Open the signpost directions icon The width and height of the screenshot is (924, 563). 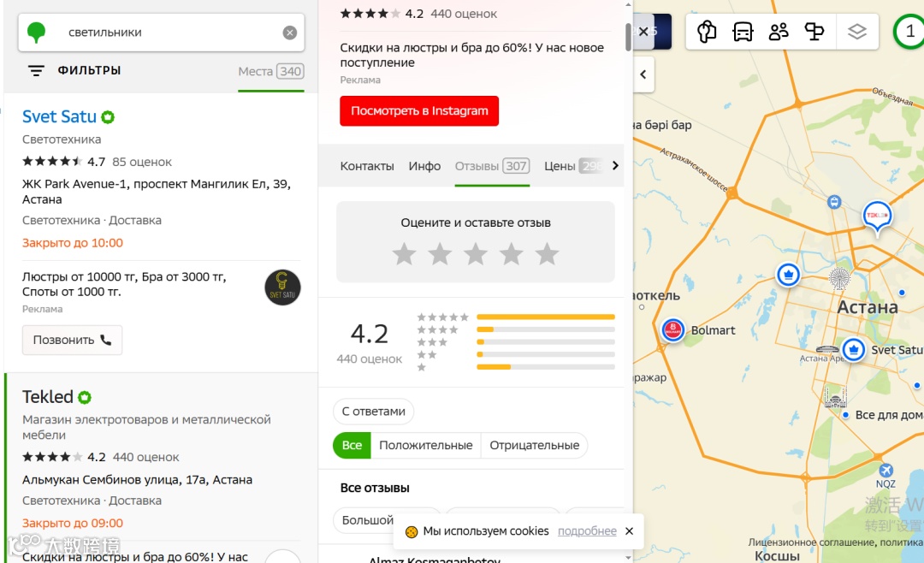pyautogui.click(x=814, y=32)
